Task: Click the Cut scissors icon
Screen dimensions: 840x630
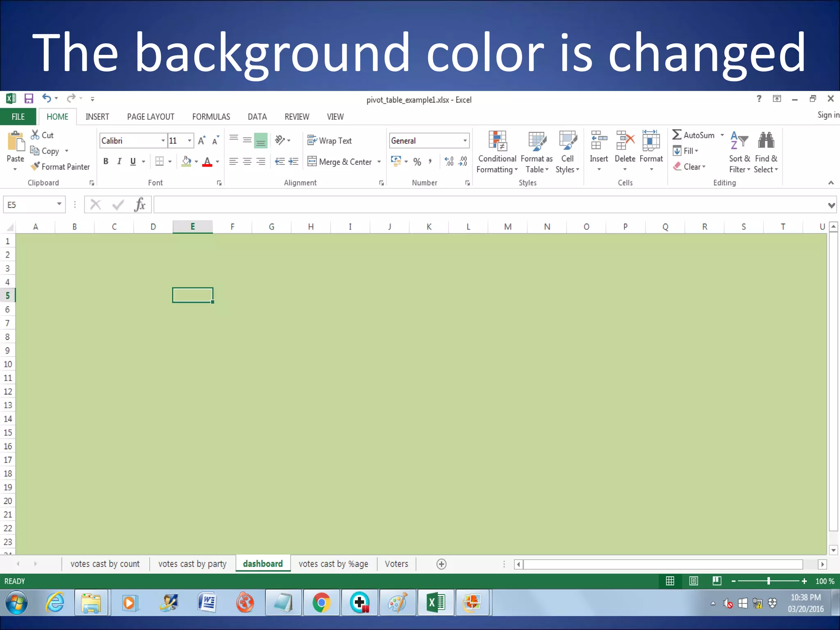Action: click(x=35, y=135)
